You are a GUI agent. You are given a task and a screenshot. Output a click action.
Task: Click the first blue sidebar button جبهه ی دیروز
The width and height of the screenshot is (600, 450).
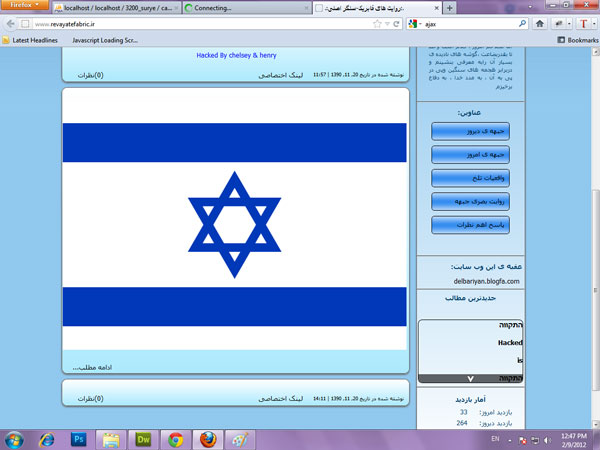pos(470,131)
